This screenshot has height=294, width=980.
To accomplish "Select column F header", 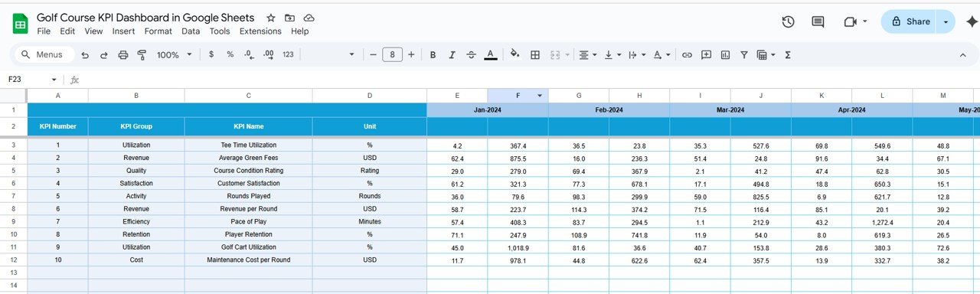I will (x=518, y=95).
